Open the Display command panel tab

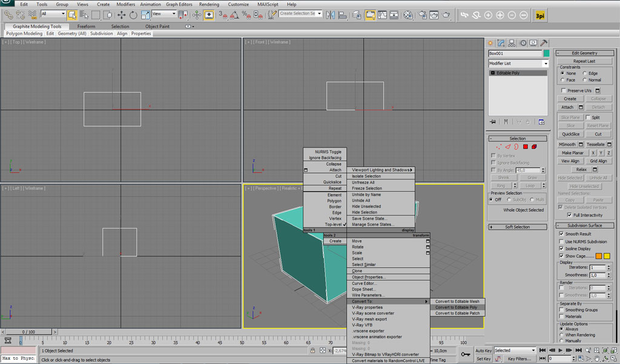pyautogui.click(x=533, y=43)
